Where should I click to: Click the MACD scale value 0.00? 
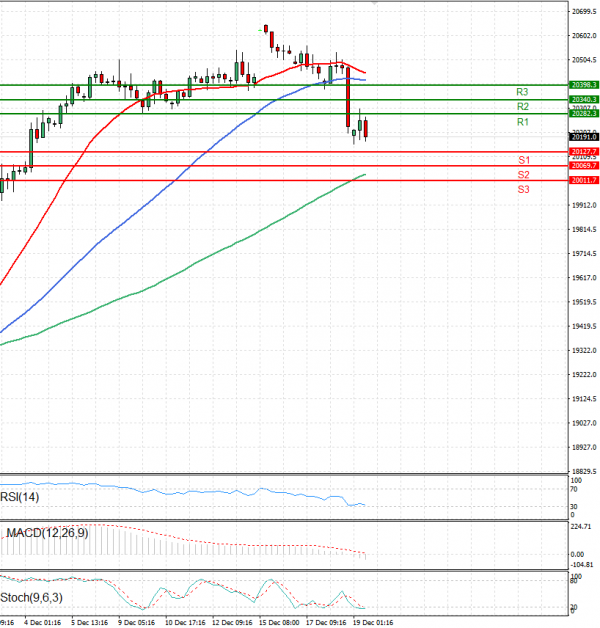(x=577, y=554)
